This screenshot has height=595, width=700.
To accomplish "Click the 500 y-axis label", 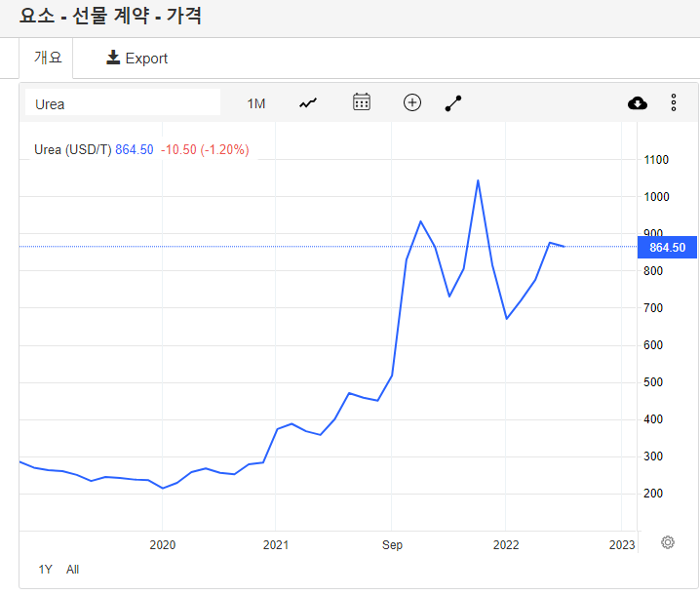I will pyautogui.click(x=653, y=382).
